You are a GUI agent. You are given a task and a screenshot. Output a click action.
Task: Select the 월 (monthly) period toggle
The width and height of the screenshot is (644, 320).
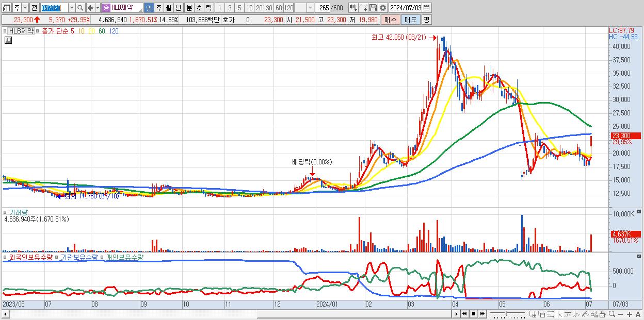pyautogui.click(x=168, y=8)
